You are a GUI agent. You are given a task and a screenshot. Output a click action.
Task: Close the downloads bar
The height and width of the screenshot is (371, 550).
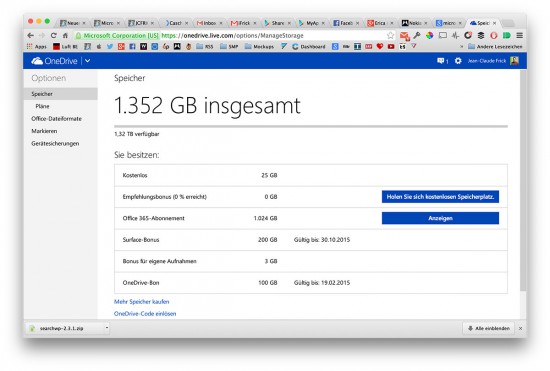[521, 328]
